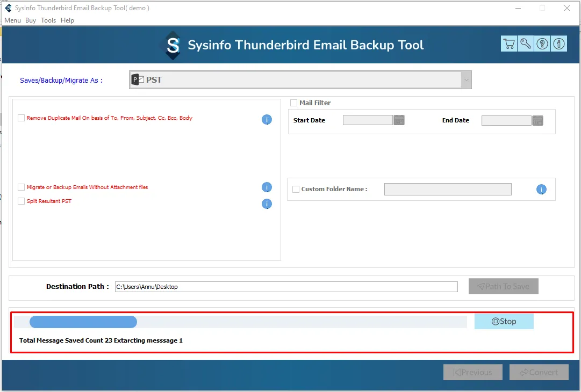Check the Custom Folder Name option
Screen dimensions: 581x392
pos(296,189)
